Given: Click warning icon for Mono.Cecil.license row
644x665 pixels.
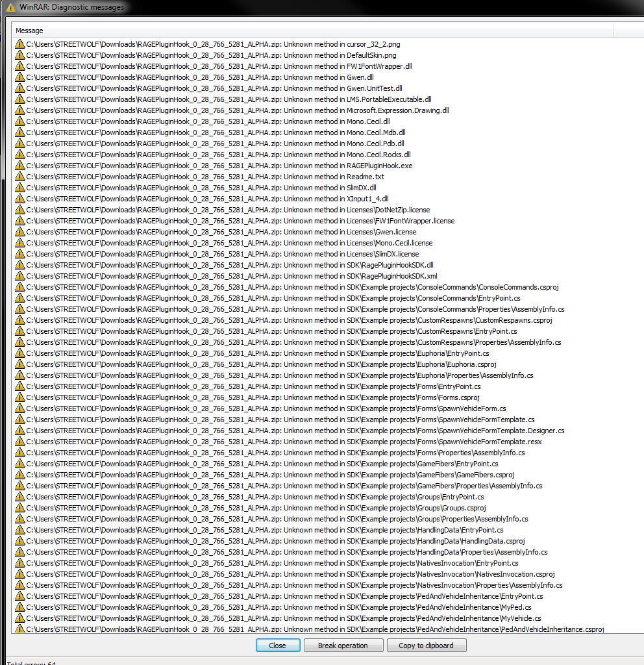Looking at the screenshot, I should click(x=19, y=243).
